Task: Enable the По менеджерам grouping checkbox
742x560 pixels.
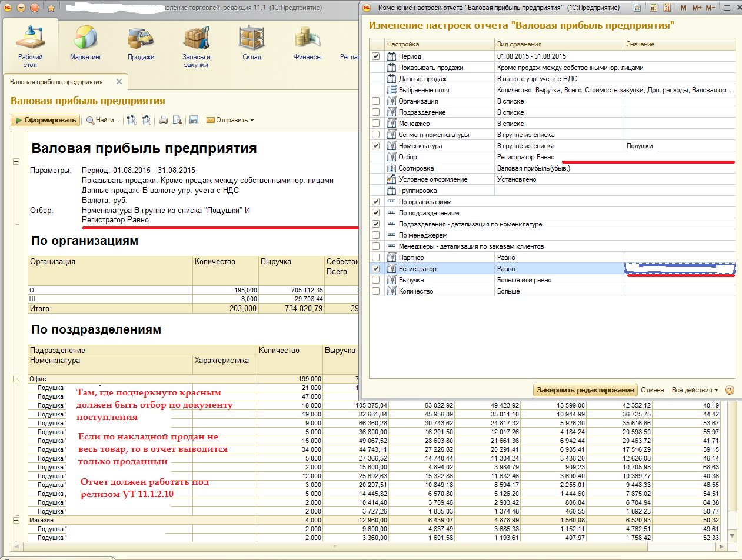Action: [376, 235]
